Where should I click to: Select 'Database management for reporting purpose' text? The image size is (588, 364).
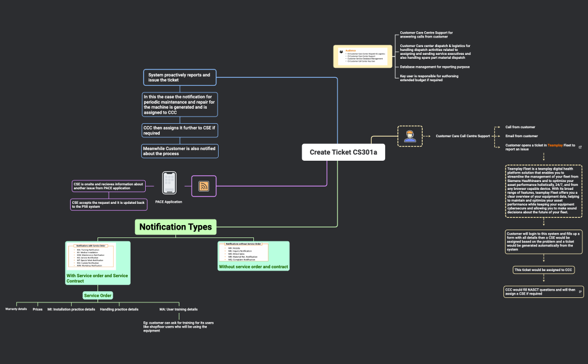(x=434, y=67)
